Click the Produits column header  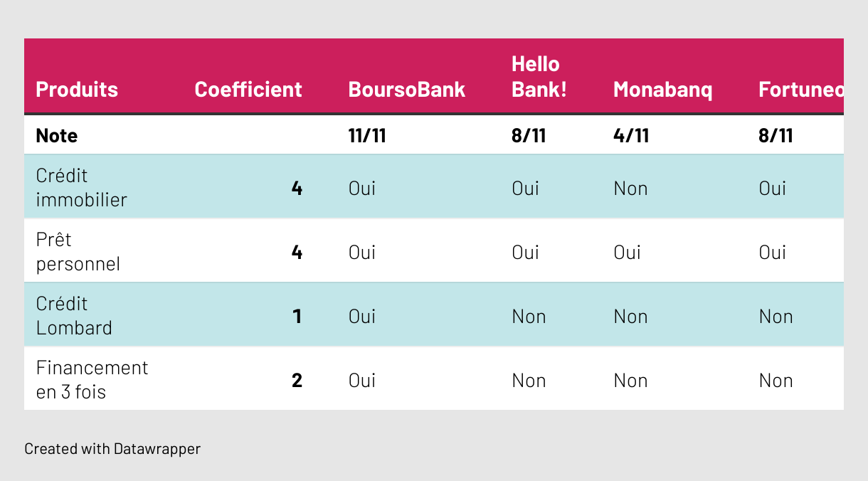(x=77, y=90)
